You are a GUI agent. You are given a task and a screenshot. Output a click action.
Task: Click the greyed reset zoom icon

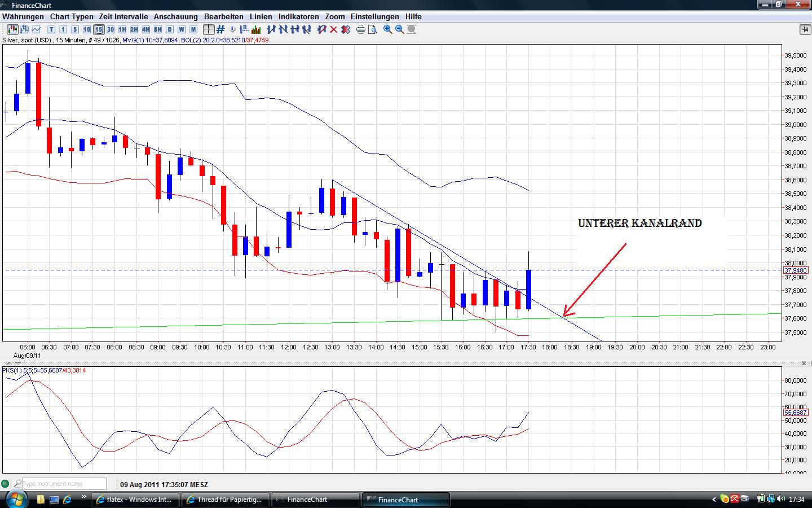click(x=412, y=29)
